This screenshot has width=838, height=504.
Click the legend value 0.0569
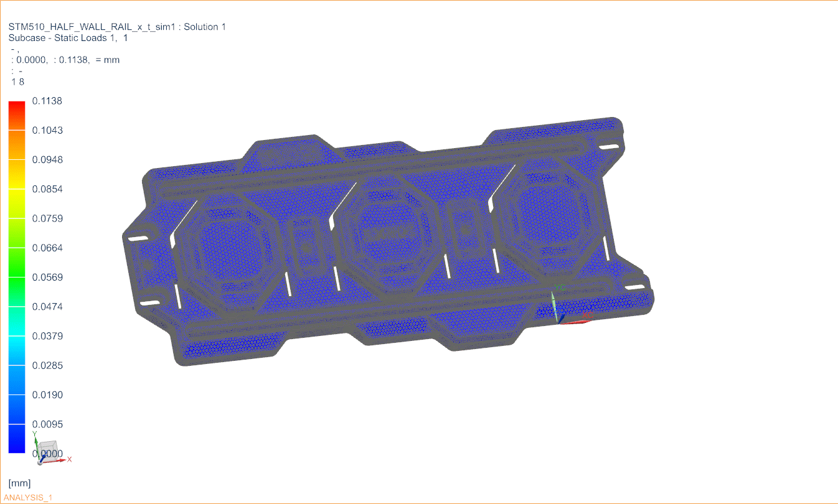(47, 278)
